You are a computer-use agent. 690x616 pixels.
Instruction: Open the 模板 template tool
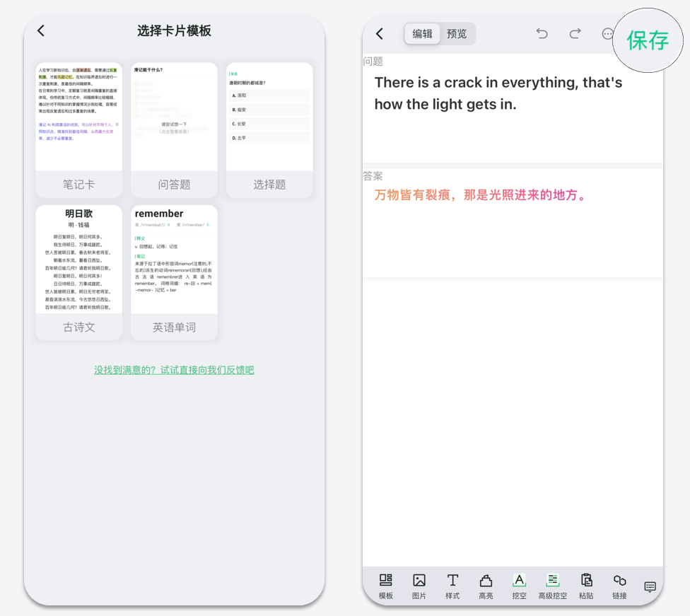pos(385,586)
